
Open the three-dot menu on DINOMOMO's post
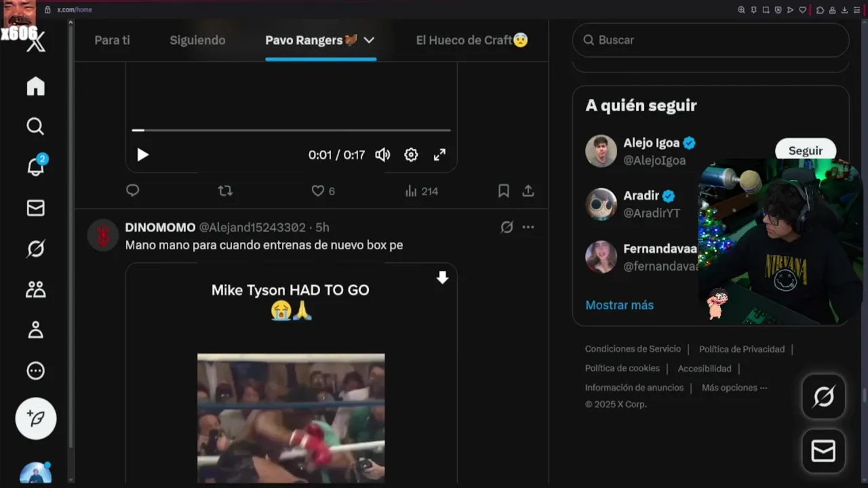point(528,227)
